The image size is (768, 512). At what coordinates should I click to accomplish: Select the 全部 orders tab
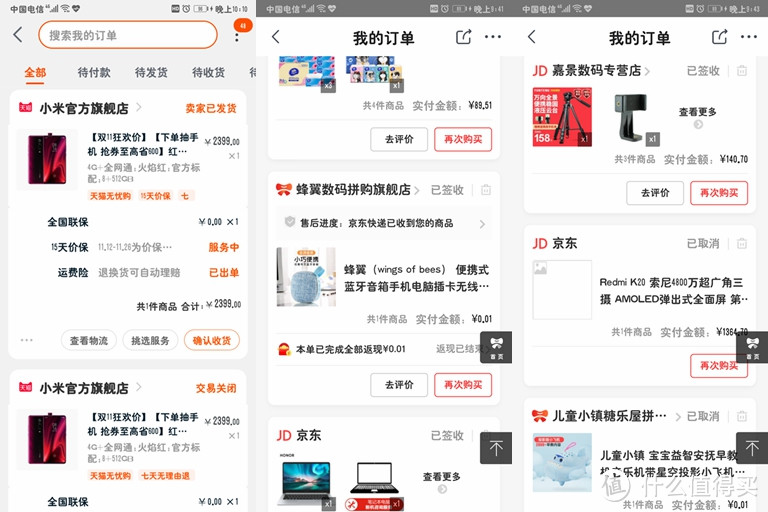pyautogui.click(x=35, y=73)
